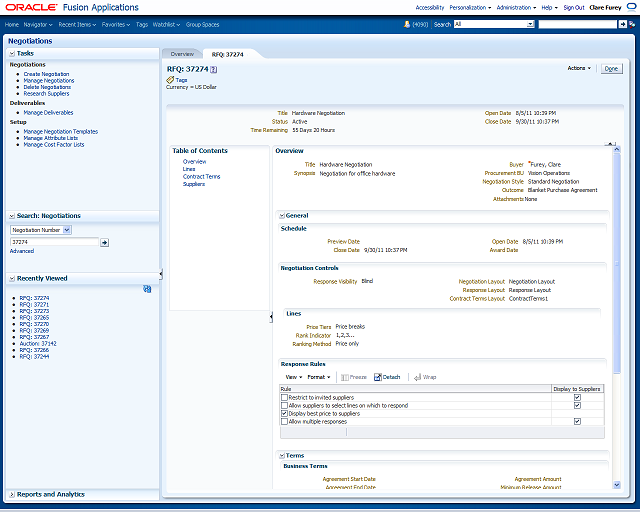Viewport: 640px width, 512px height.
Task: Open the Negotiation Number dropdown
Action: (67, 230)
